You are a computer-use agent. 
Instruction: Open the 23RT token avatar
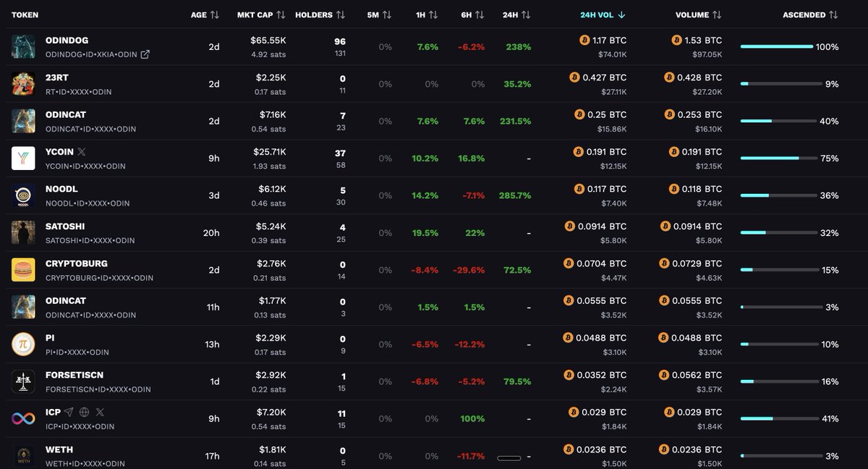point(23,84)
